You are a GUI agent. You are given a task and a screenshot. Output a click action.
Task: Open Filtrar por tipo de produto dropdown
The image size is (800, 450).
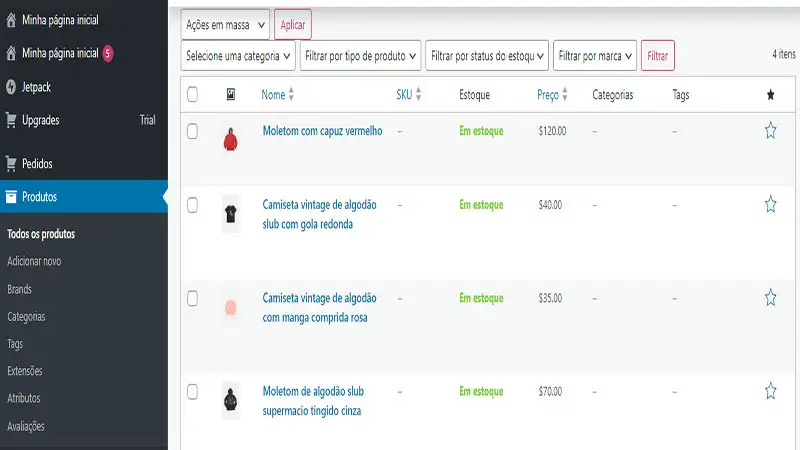coord(361,56)
